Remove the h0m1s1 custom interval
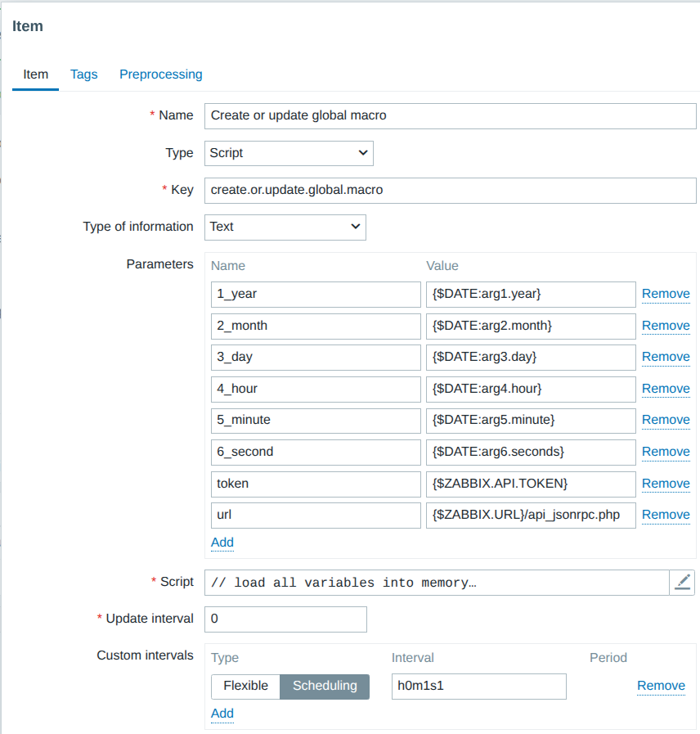This screenshot has height=734, width=700. (661, 686)
